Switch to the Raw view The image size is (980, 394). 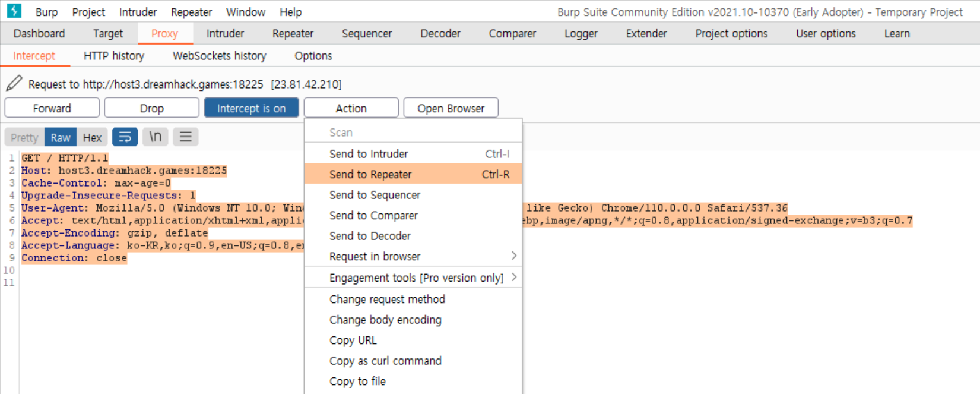tap(61, 138)
